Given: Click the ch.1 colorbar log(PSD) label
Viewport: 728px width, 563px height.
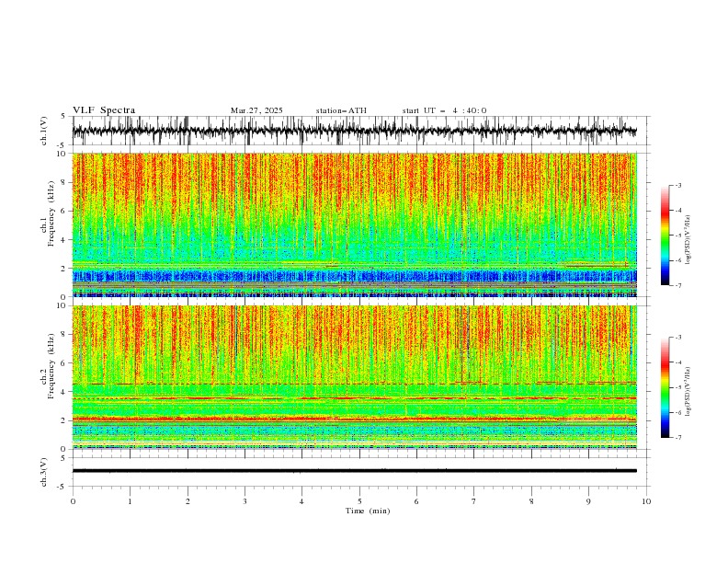Looking at the screenshot, I should click(x=688, y=240).
